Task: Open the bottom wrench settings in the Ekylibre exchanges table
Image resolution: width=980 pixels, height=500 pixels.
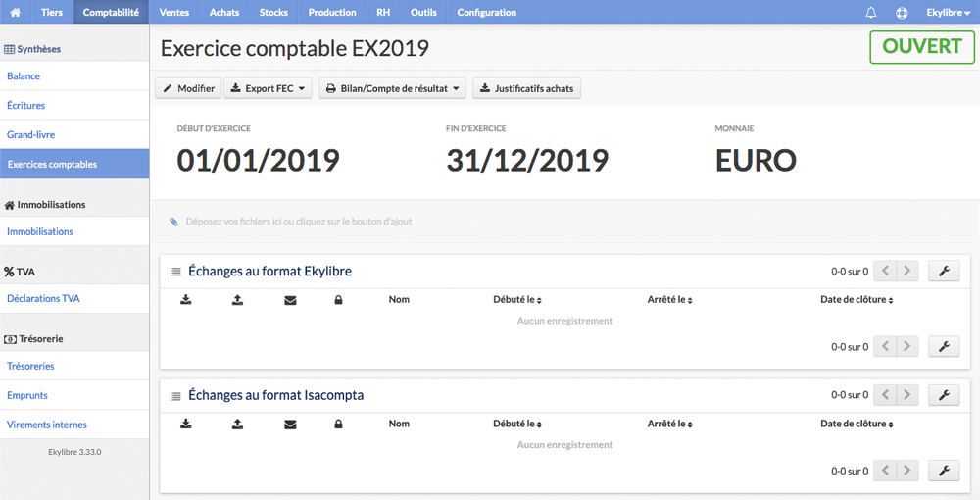Action: point(944,346)
